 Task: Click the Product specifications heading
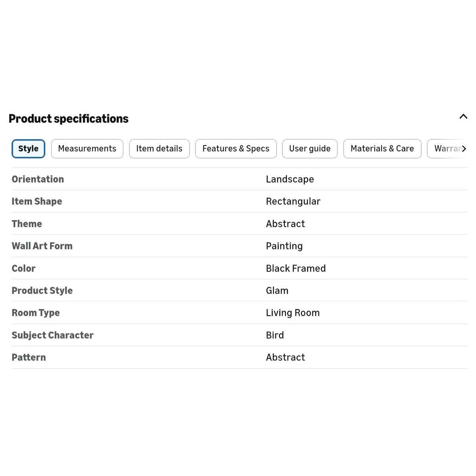(69, 119)
